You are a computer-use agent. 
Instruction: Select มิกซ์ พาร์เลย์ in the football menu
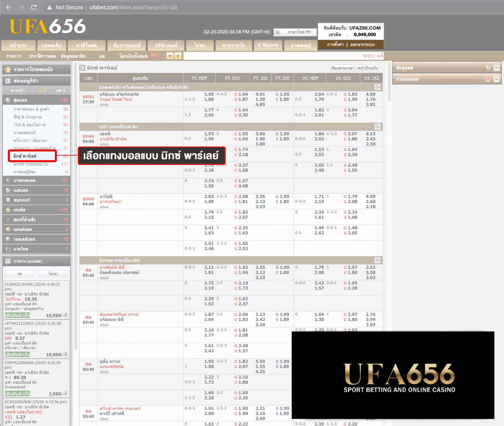(x=25, y=156)
